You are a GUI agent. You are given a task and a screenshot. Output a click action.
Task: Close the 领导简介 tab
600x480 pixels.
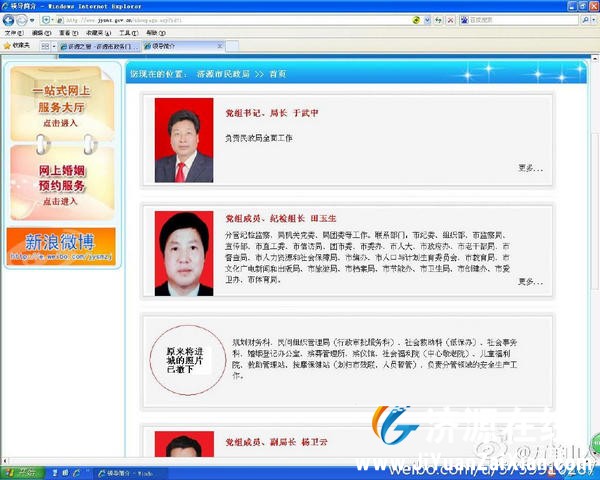tap(220, 46)
